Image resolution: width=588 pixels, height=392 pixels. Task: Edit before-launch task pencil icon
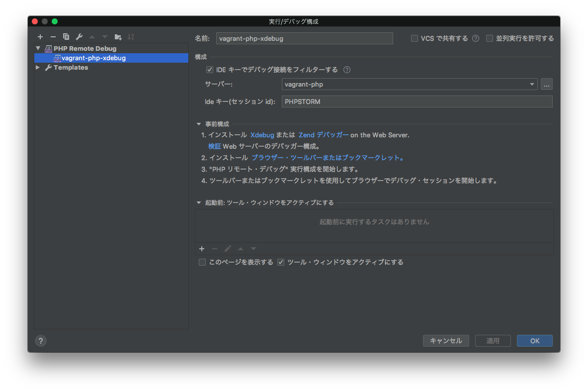(x=228, y=249)
